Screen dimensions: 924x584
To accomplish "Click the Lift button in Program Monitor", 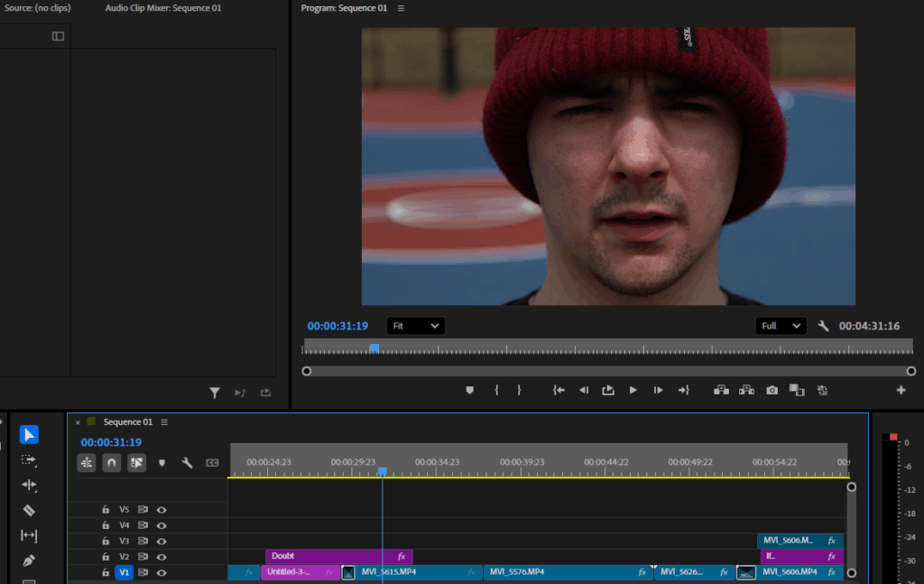I will 721,390.
